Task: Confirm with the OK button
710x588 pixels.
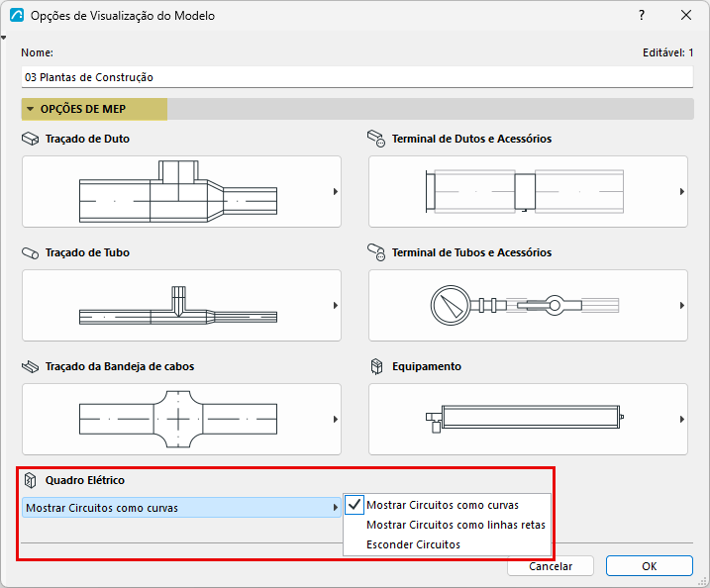Action: [650, 566]
